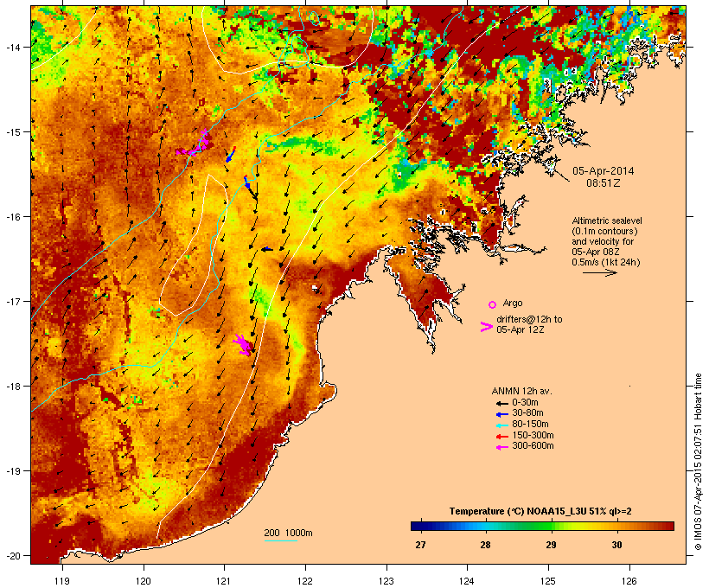Click the '150-300m' depth label
The height and width of the screenshot is (588, 709).
click(x=533, y=435)
